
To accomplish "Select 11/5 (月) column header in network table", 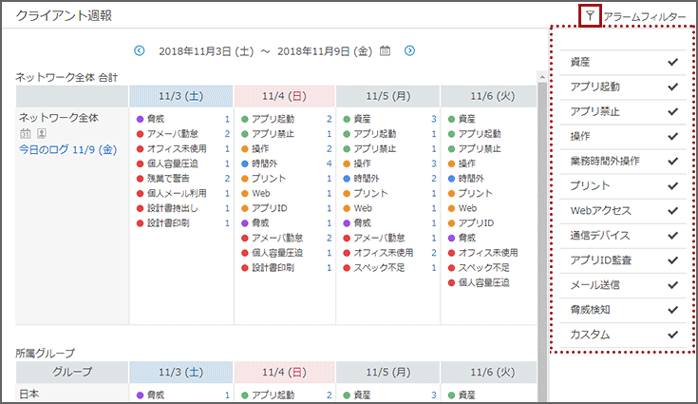I will pyautogui.click(x=388, y=96).
